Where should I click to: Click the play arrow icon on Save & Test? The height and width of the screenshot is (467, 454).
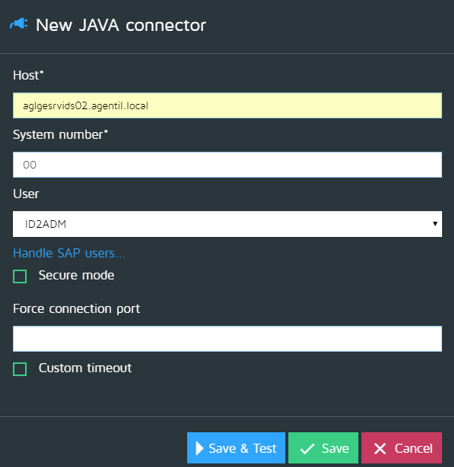(199, 448)
